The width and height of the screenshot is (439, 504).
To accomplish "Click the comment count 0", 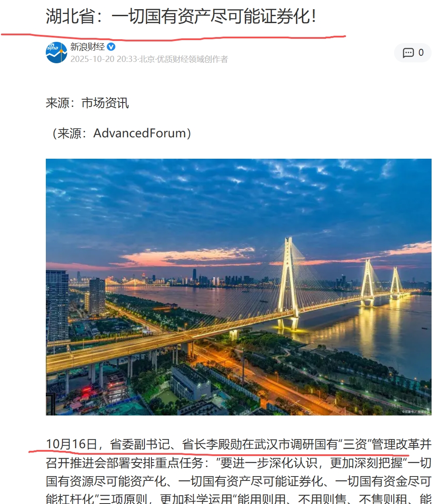I will 421,52.
